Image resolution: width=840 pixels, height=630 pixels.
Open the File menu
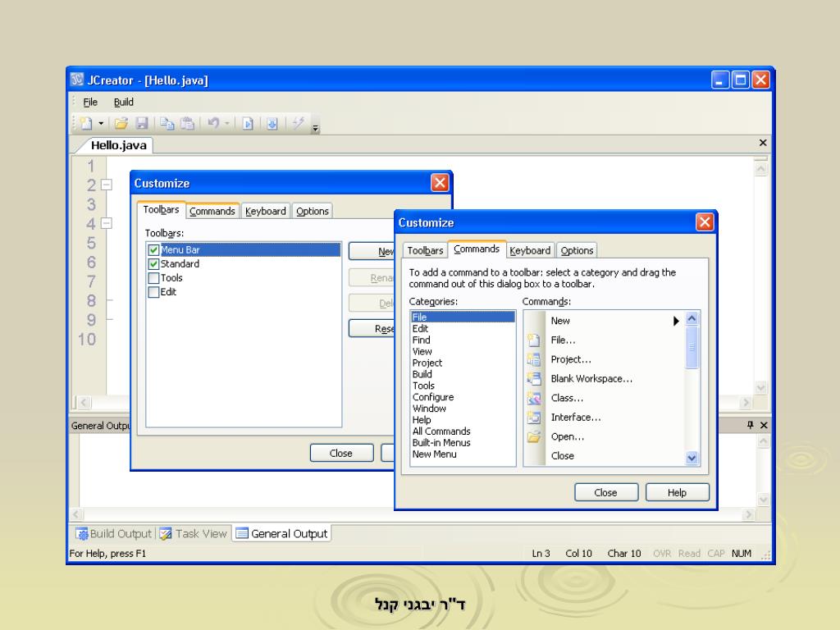(x=90, y=102)
